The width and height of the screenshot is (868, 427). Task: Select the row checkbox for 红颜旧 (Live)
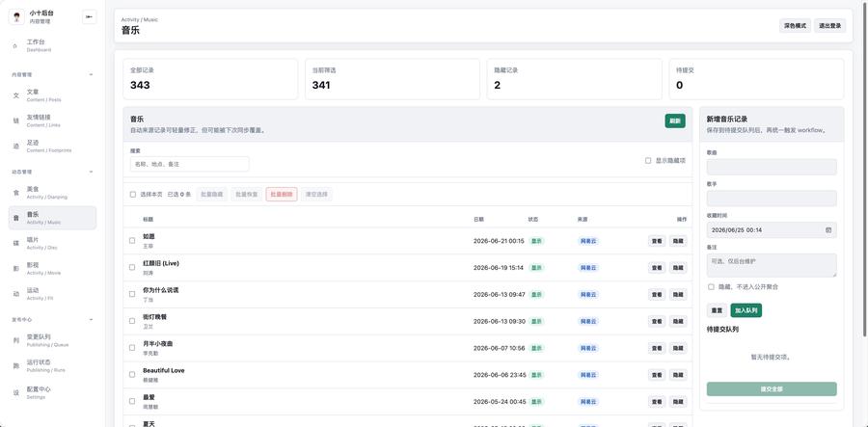click(132, 267)
